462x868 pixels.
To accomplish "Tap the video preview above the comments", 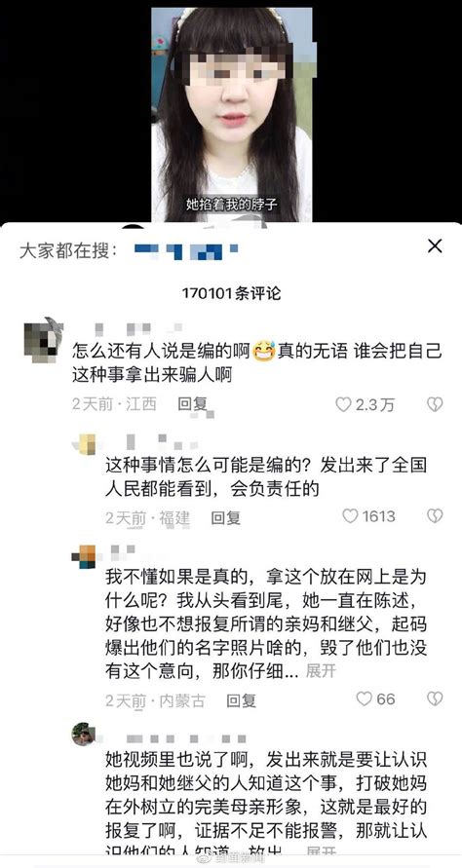I will point(232,115).
